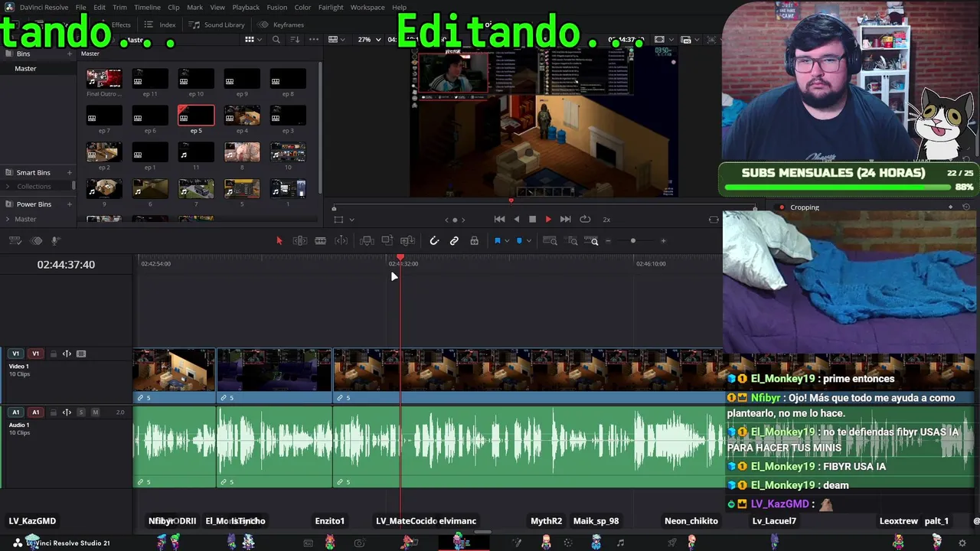Viewport: 980px width, 551px height.
Task: Click the timecode 02:44:37:40 field
Action: coord(66,265)
